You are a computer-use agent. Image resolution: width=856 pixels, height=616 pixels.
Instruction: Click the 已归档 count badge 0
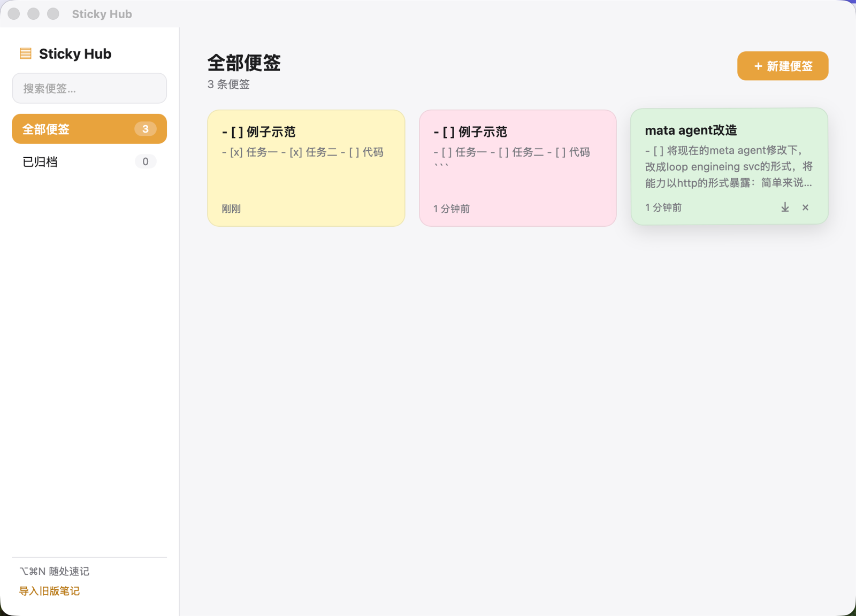click(145, 161)
